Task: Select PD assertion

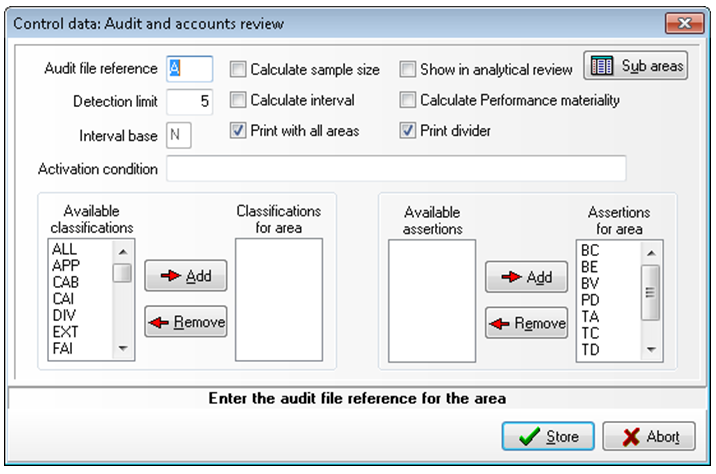Action: [590, 300]
